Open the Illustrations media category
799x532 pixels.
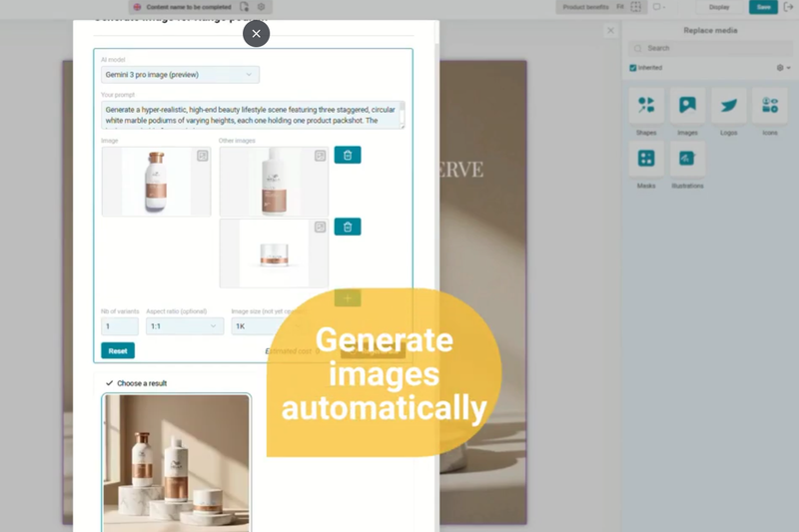pyautogui.click(x=687, y=159)
